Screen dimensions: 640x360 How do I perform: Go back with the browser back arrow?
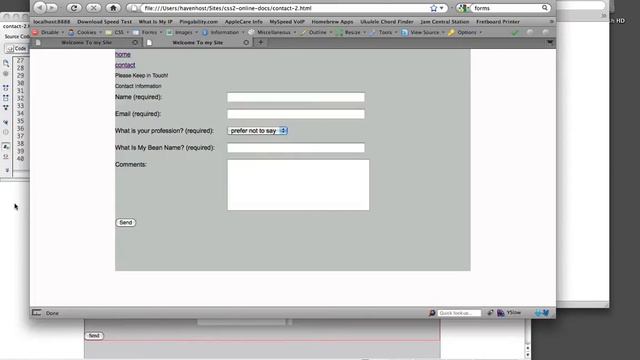(x=40, y=7)
